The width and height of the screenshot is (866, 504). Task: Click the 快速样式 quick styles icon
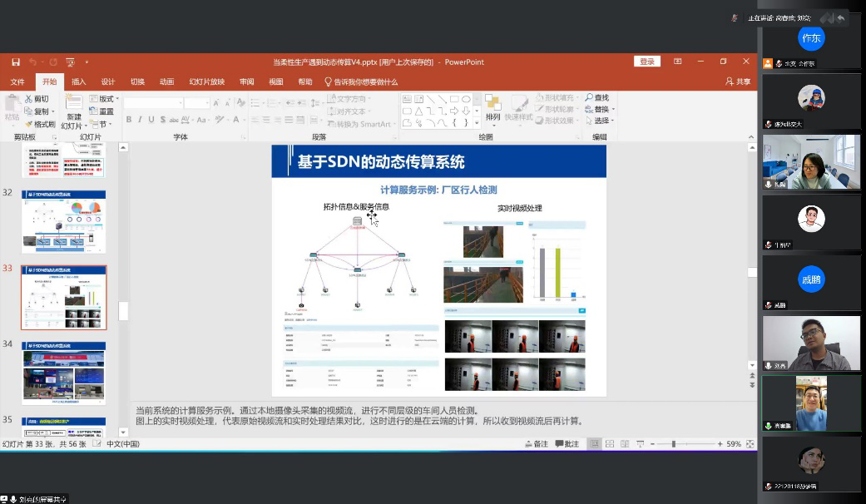pos(519,102)
